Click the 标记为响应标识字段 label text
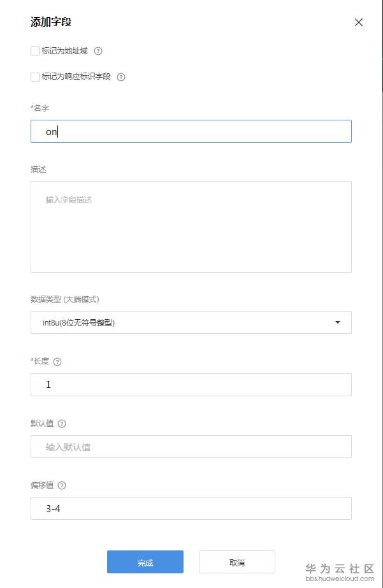The image size is (383, 588). (76, 77)
